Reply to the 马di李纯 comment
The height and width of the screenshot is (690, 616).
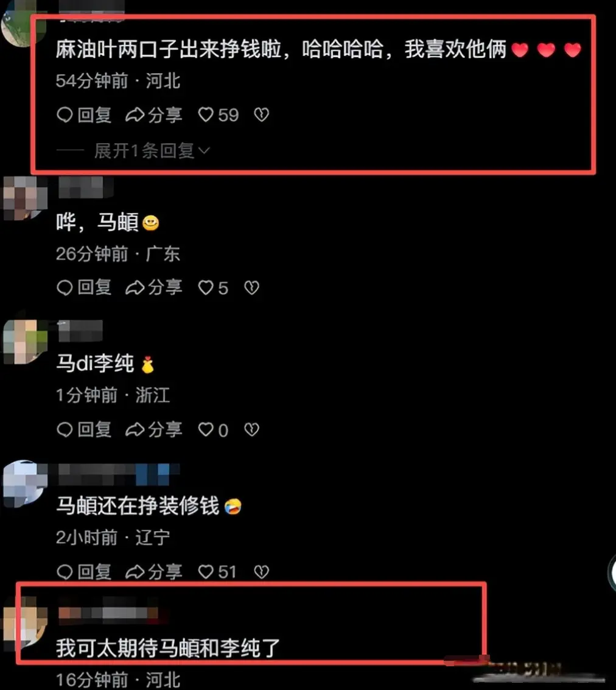pos(84,429)
